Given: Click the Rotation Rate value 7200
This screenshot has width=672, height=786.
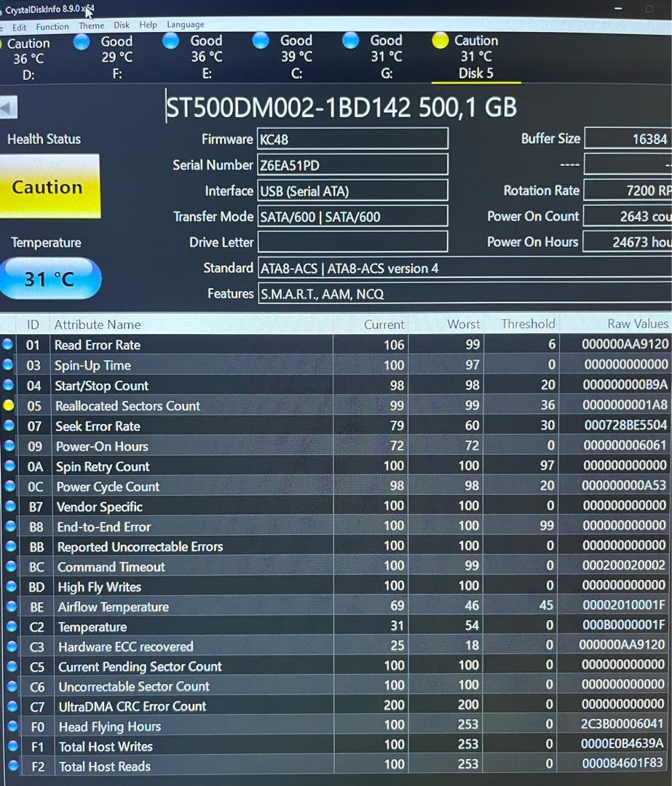Looking at the screenshot, I should click(628, 190).
